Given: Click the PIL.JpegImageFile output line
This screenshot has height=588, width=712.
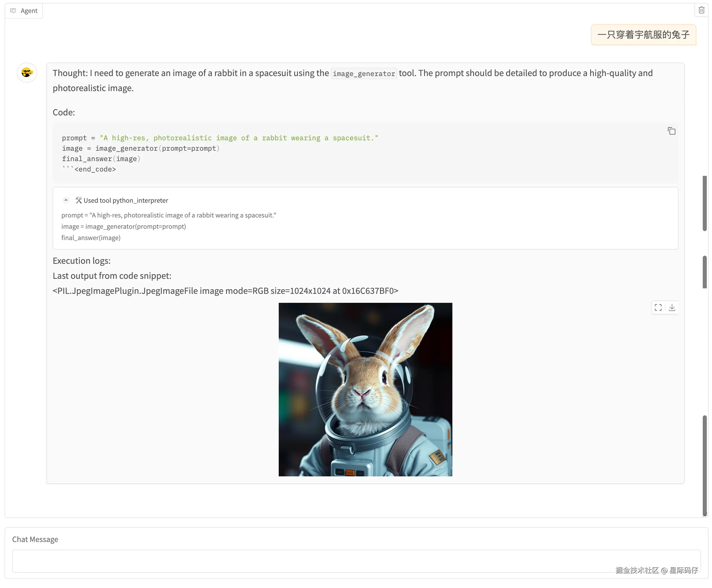Looking at the screenshot, I should 225,291.
